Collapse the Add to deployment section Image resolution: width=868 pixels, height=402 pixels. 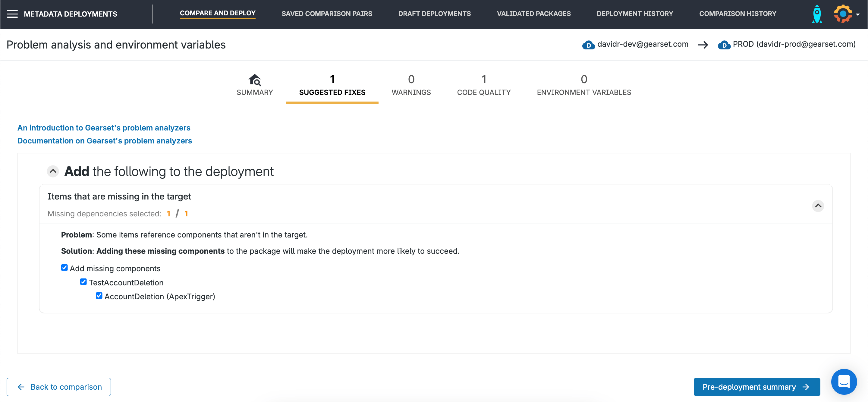[x=53, y=171]
